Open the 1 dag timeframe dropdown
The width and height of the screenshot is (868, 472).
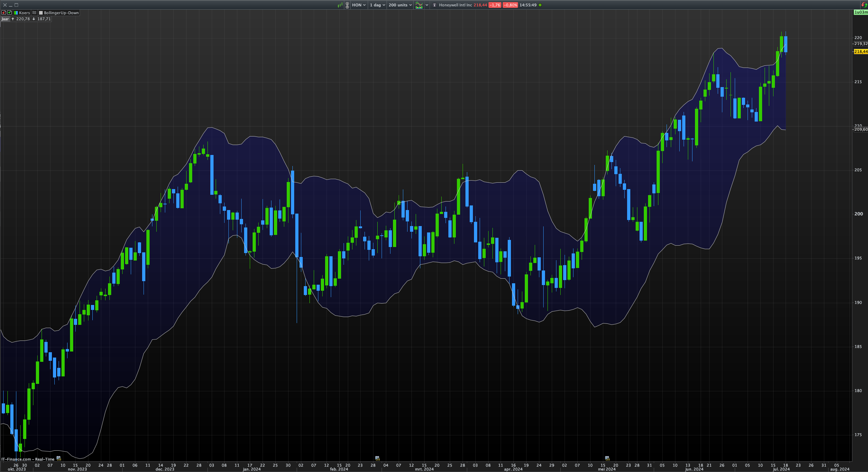(377, 5)
